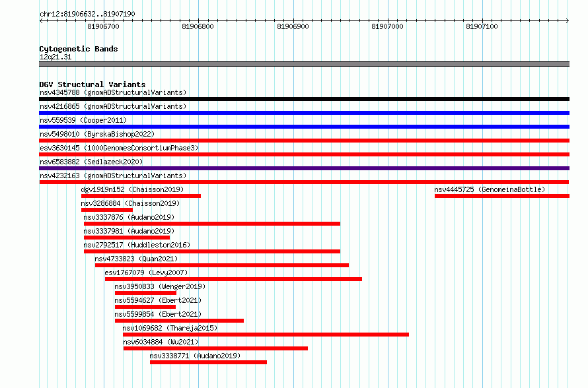Click the nsv4345788 (gnomADStructuralVariants) label
This screenshot has height=388, width=588.
(x=113, y=92)
